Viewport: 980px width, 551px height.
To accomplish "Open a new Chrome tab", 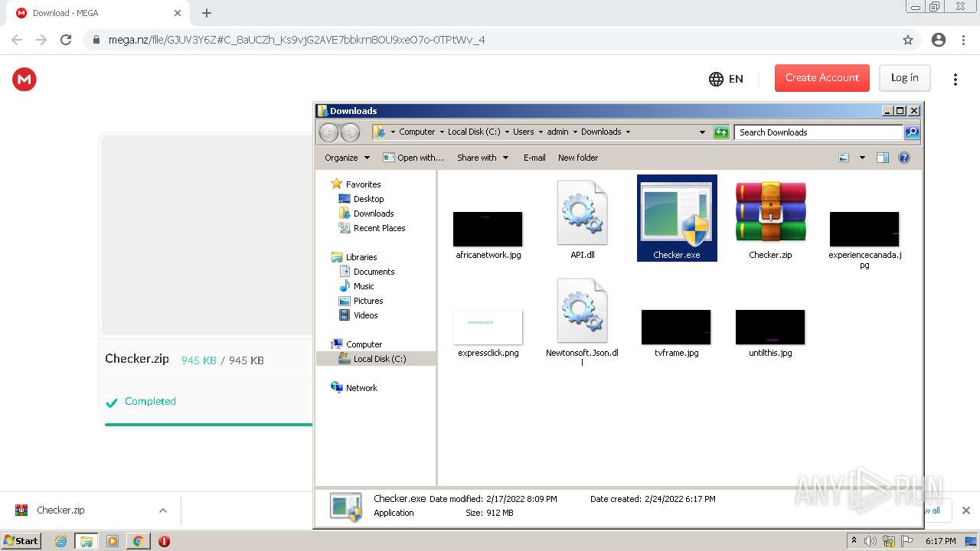I will [x=206, y=13].
